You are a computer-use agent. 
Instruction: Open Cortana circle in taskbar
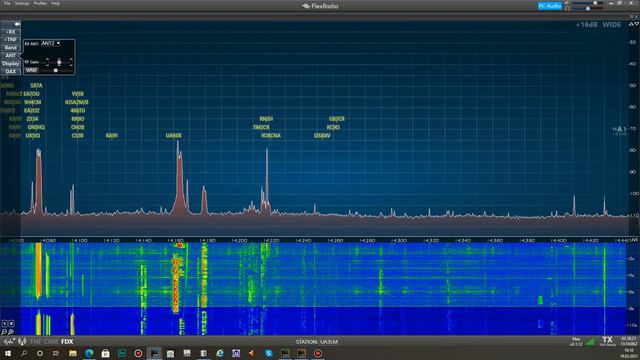40,353
